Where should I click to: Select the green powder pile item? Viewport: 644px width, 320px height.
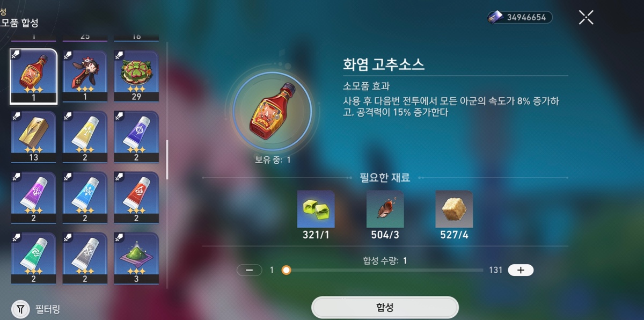136,258
